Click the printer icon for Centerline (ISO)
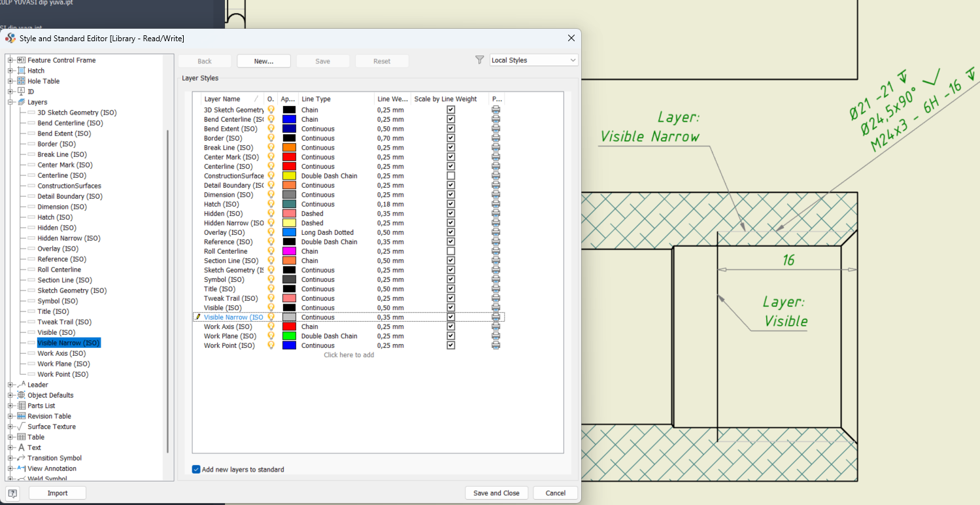Image resolution: width=980 pixels, height=505 pixels. pyautogui.click(x=496, y=166)
